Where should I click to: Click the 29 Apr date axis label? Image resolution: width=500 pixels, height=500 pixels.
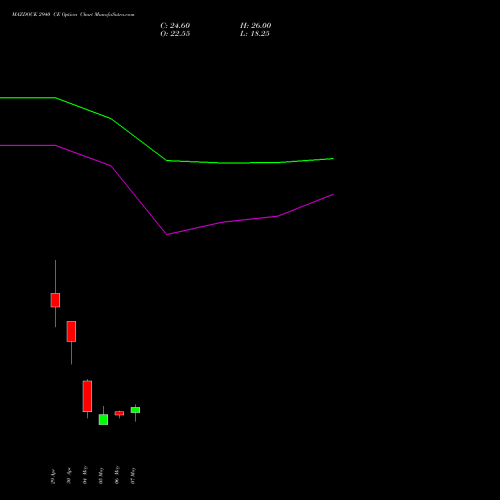click(x=53, y=477)
